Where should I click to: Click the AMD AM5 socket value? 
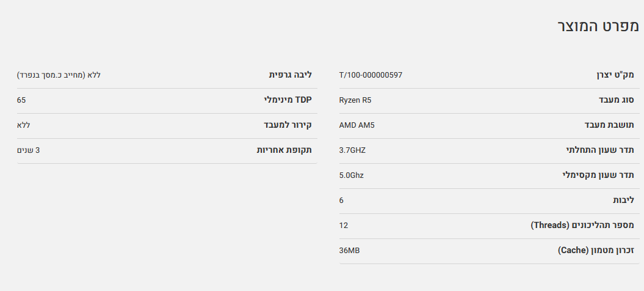pos(356,125)
